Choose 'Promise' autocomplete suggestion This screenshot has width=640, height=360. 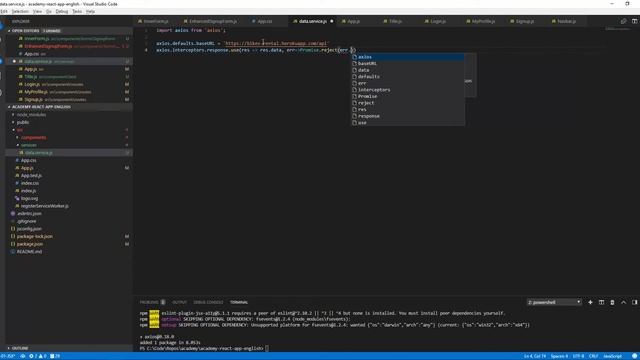pos(408,96)
